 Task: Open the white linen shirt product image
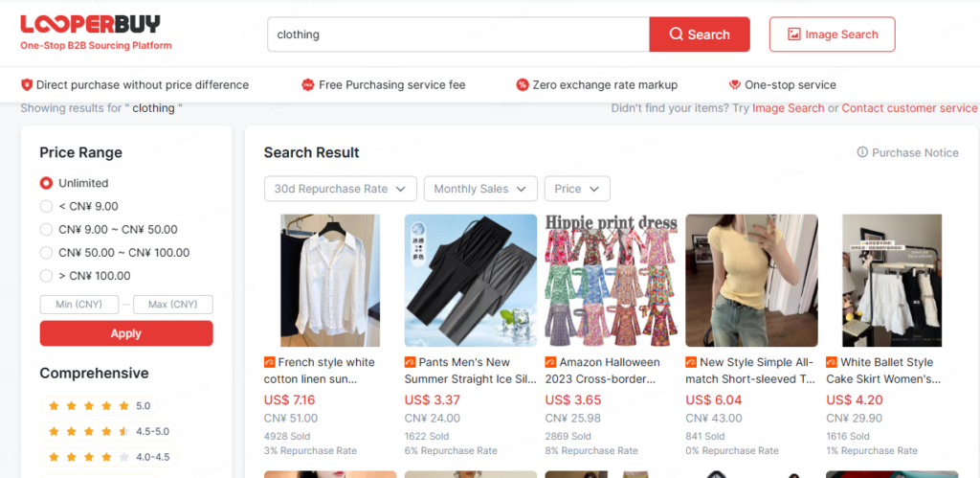(330, 281)
